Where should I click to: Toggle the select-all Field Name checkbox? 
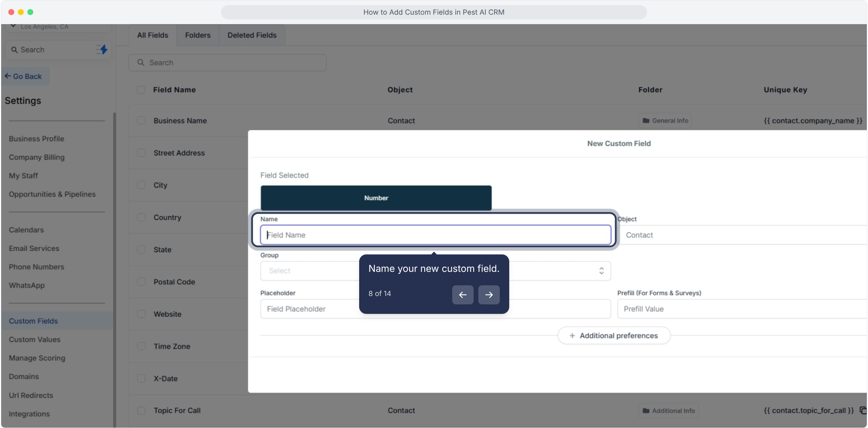point(141,90)
